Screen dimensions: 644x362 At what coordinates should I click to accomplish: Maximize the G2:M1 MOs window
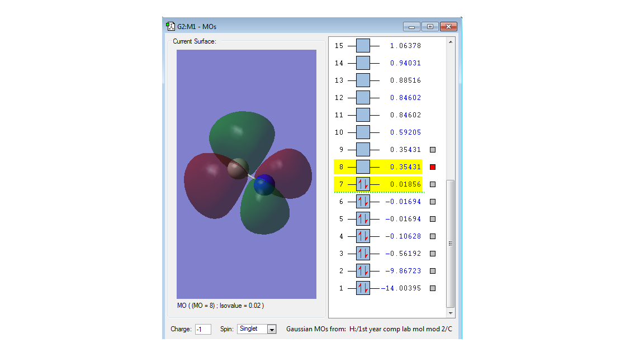430,27
